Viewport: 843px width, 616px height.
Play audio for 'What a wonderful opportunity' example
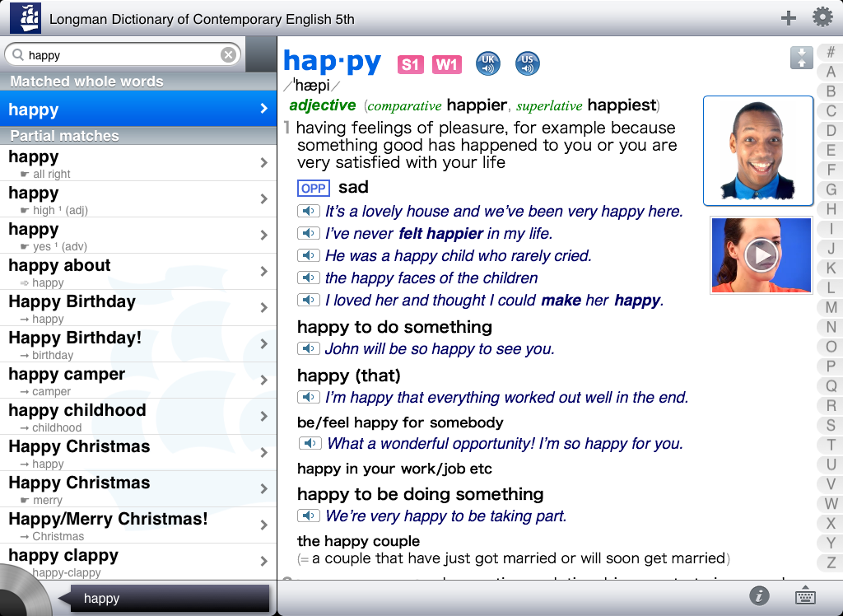click(310, 443)
